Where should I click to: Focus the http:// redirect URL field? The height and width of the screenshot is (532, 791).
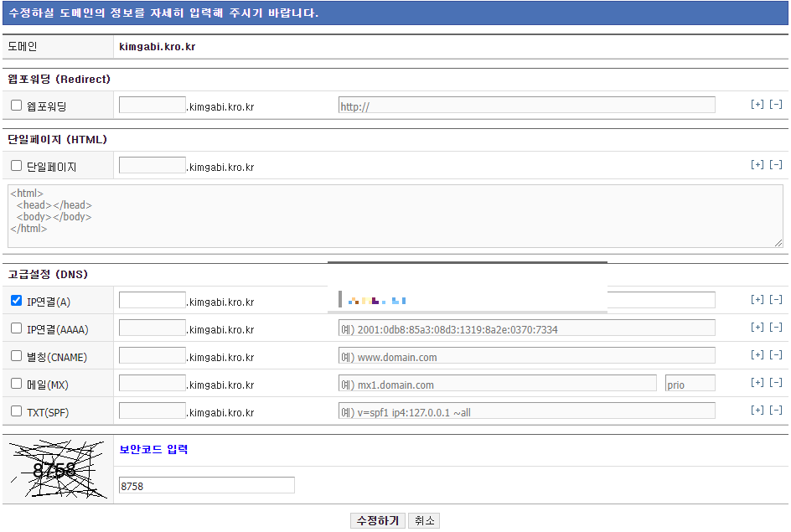[527, 105]
